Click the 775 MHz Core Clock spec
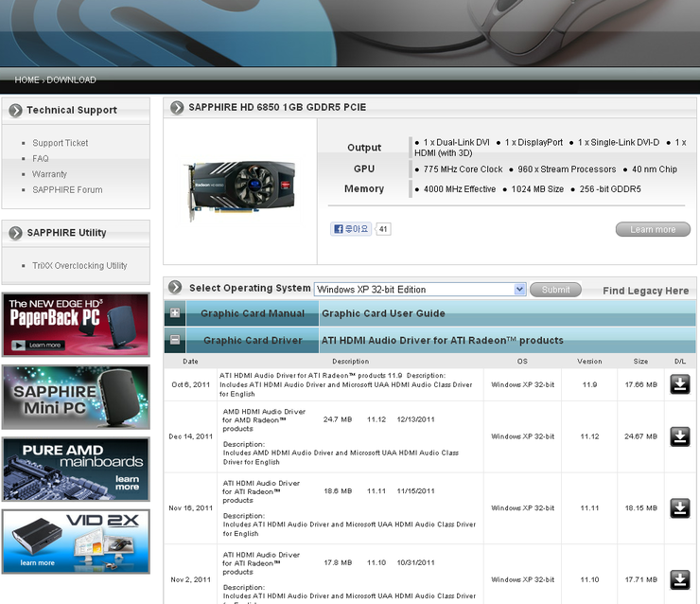Viewport: 700px width, 604px height. click(x=463, y=169)
